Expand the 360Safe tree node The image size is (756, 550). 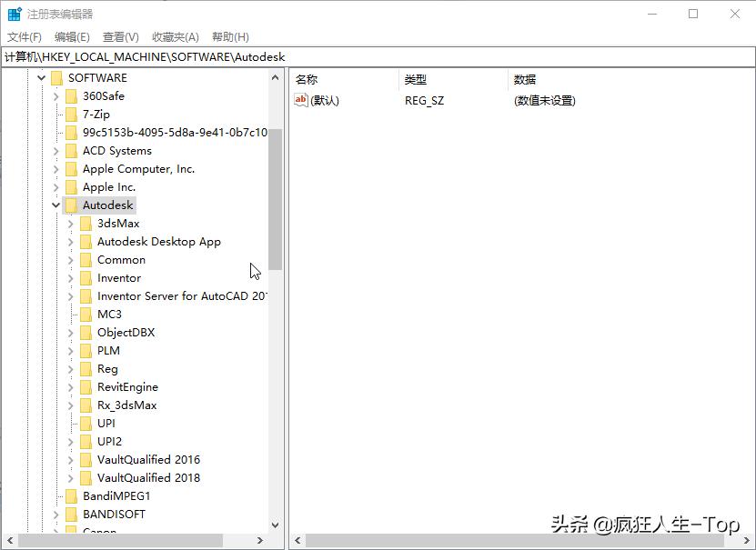[x=56, y=95]
